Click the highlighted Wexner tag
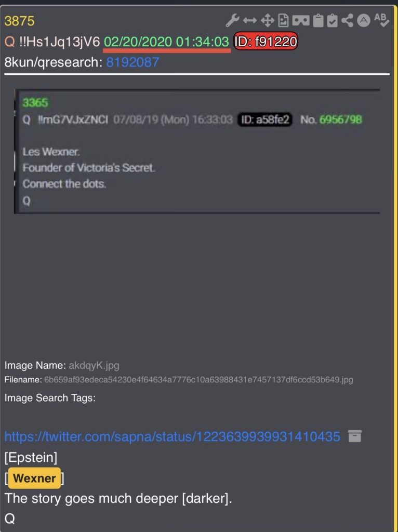The image size is (398, 532). click(34, 478)
